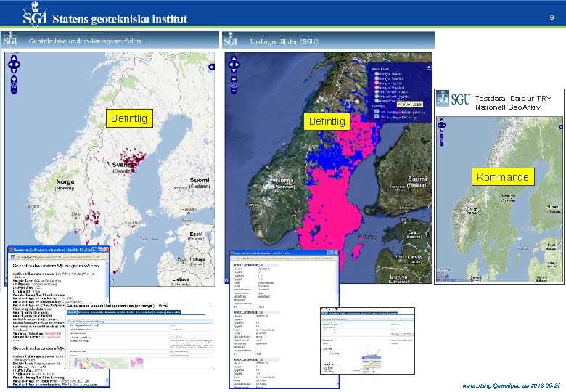Pan west on the Geotekniska undersökningsområden map
The width and height of the screenshot is (566, 392).
(x=9, y=65)
